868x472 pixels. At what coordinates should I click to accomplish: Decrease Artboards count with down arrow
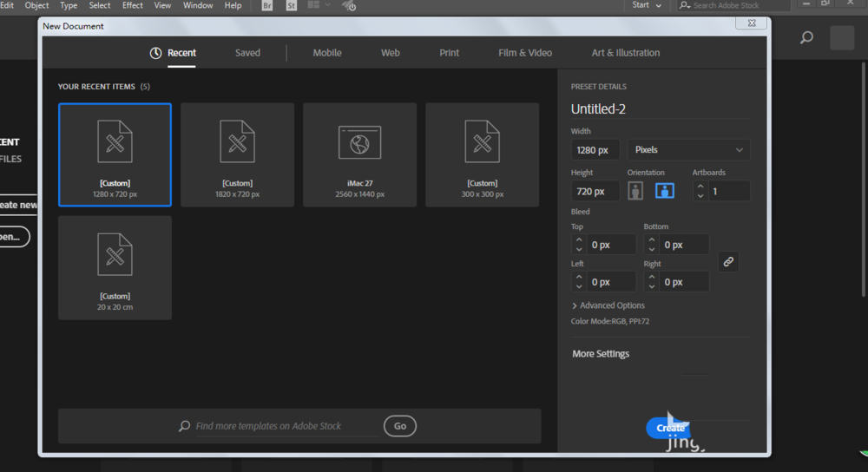(x=700, y=196)
